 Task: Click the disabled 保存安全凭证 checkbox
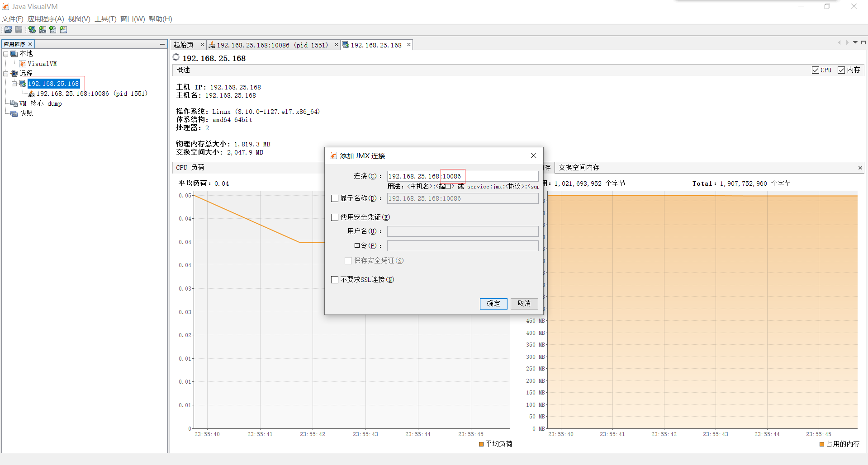348,261
